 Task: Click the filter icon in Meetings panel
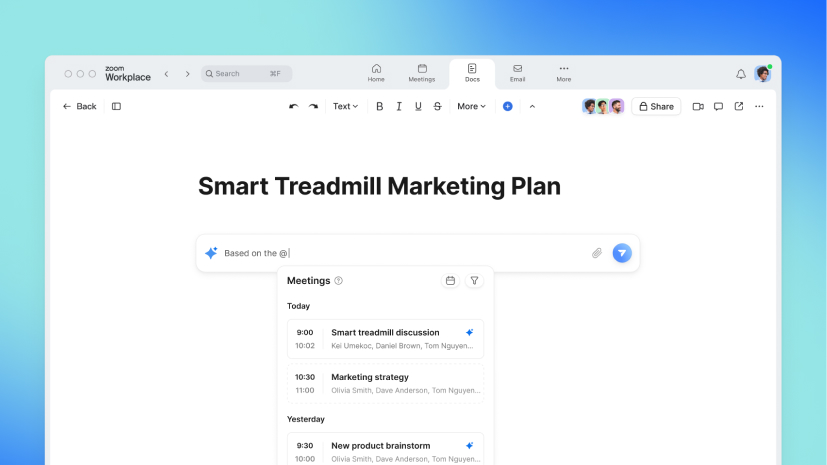click(x=474, y=281)
